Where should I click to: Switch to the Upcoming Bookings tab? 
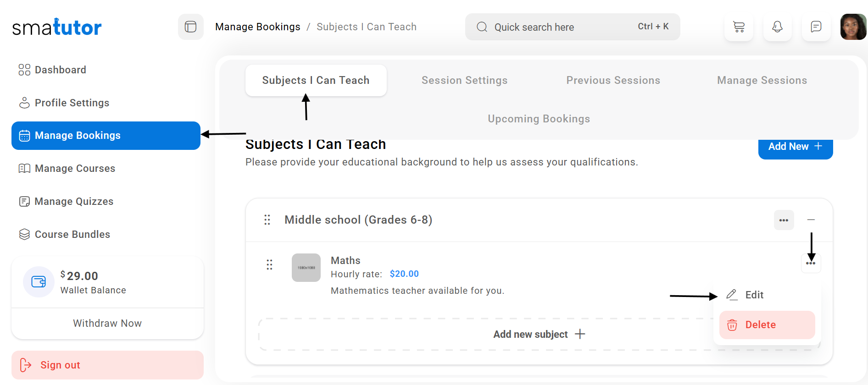point(539,119)
